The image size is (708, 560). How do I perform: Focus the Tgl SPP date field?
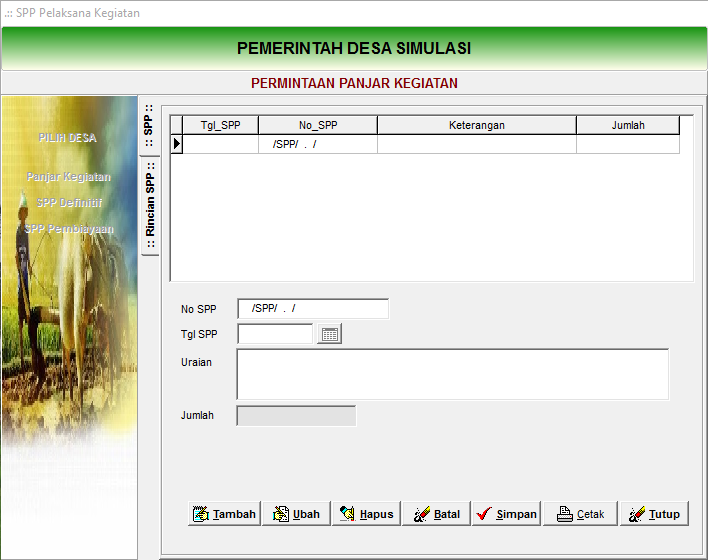click(x=275, y=334)
